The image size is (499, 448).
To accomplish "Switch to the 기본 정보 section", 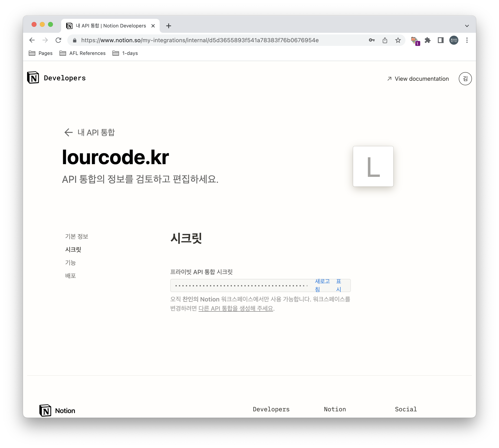I will pos(77,236).
